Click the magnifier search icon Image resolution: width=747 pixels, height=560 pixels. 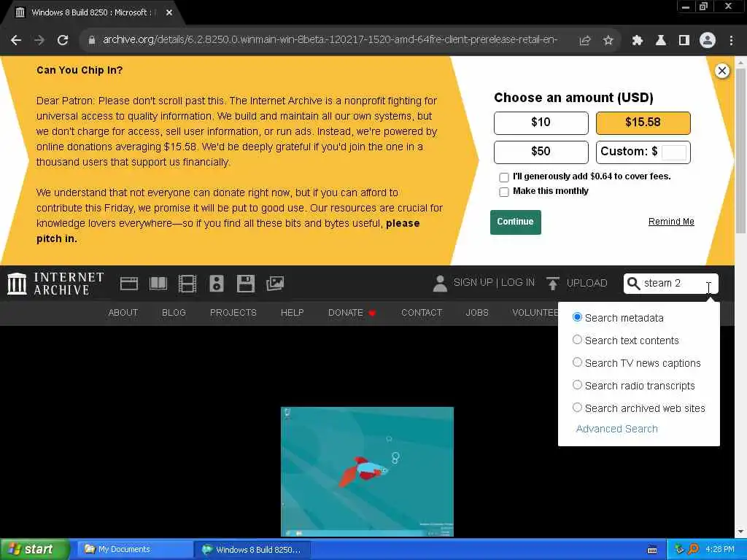(x=633, y=284)
